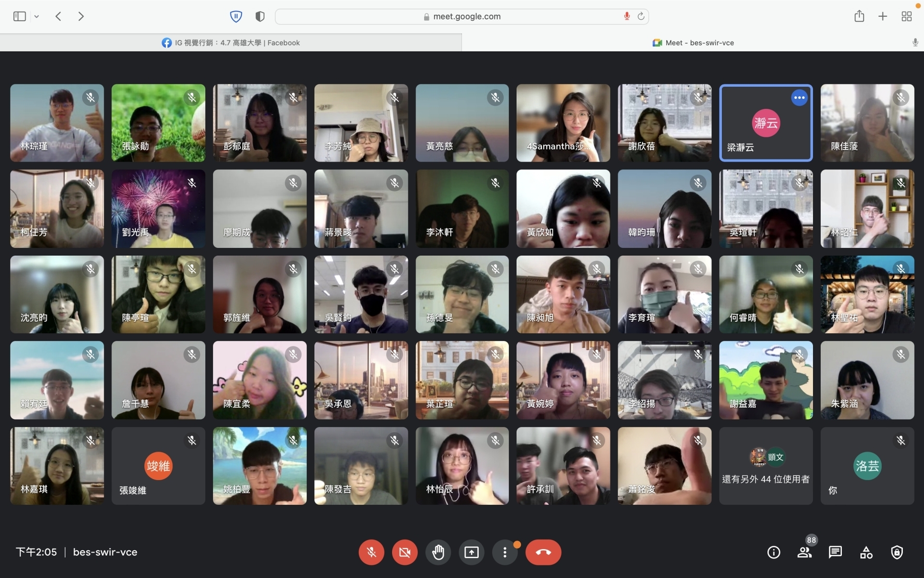Start presenting your screen
Screen dimensions: 924x578
pyautogui.click(x=471, y=552)
